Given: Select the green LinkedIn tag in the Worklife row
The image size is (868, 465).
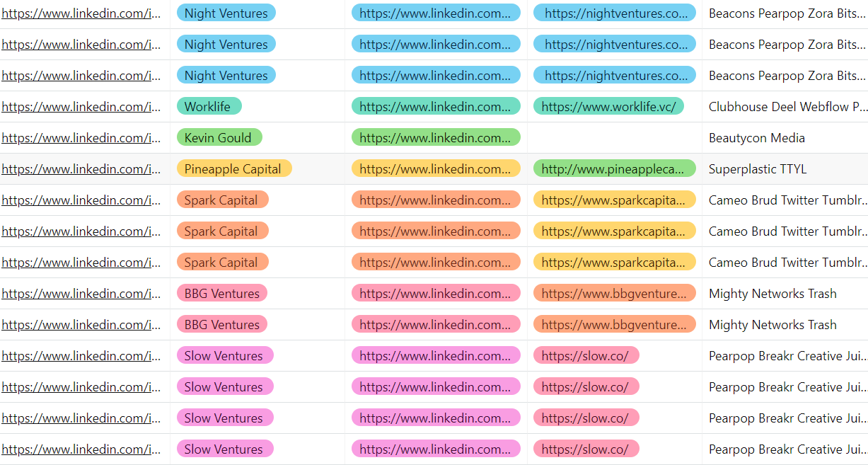Looking at the screenshot, I should point(436,107).
